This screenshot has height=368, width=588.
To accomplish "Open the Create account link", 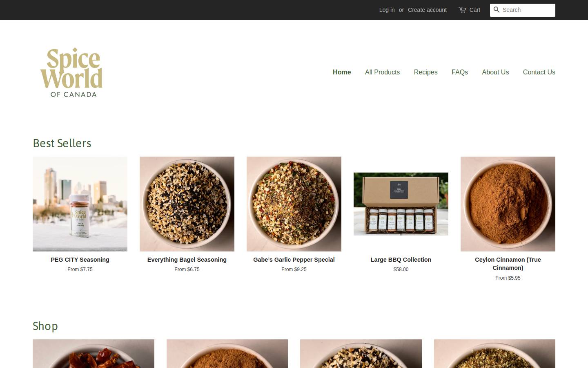I will [427, 10].
